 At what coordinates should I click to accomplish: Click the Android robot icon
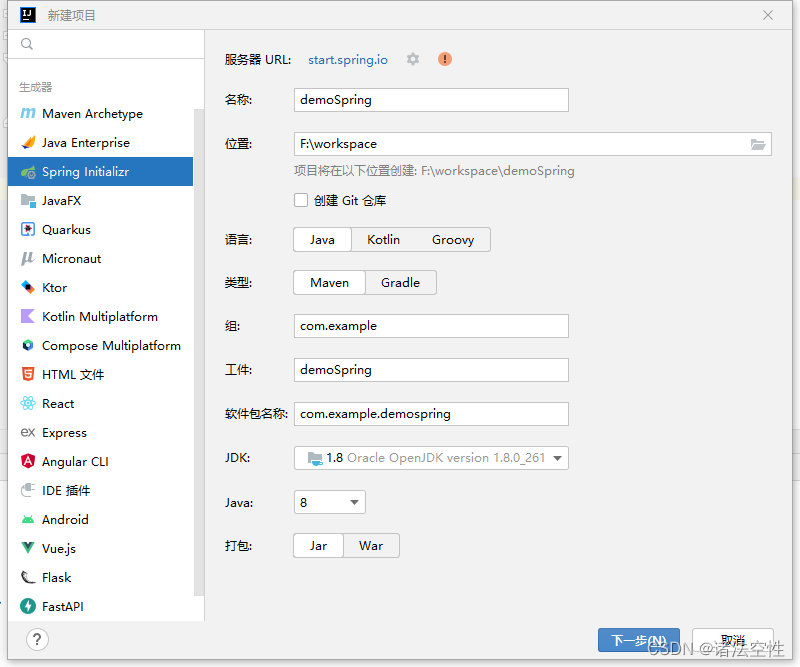[28, 520]
